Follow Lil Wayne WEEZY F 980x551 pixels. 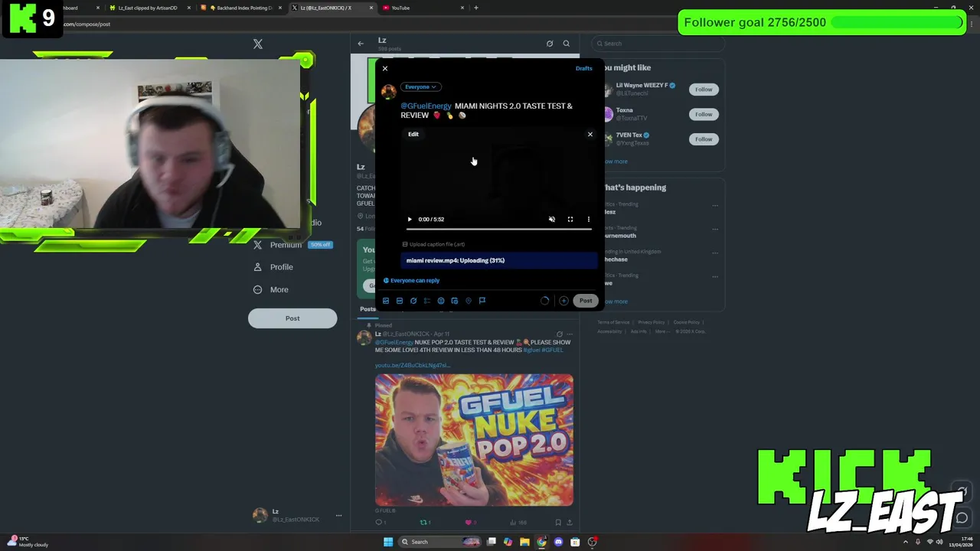(704, 90)
